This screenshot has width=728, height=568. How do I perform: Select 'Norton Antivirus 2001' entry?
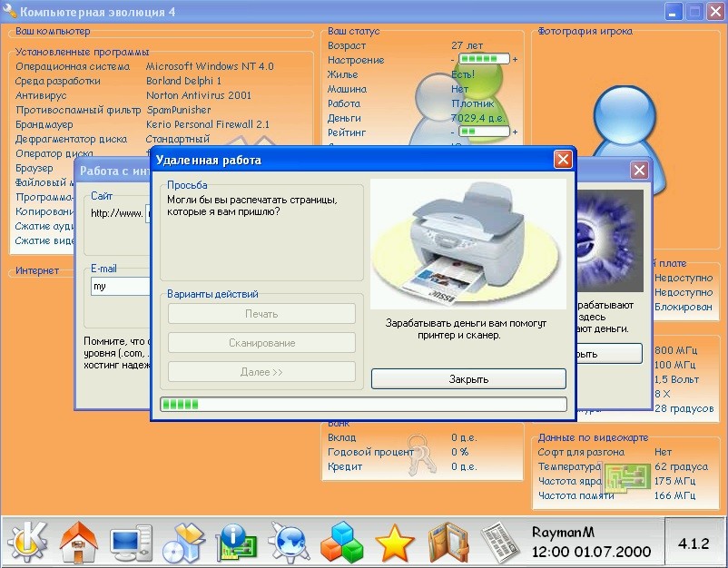198,95
